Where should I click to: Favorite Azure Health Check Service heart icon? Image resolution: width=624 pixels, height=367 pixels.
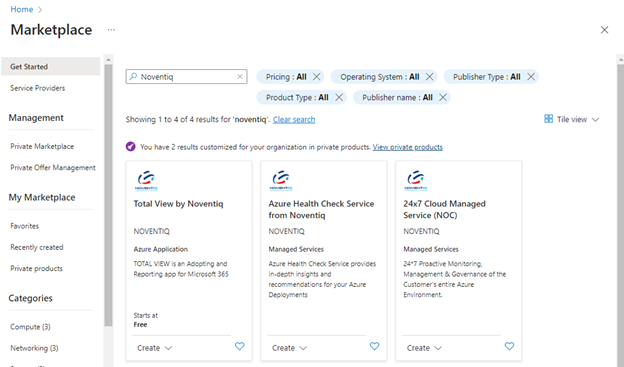point(374,346)
